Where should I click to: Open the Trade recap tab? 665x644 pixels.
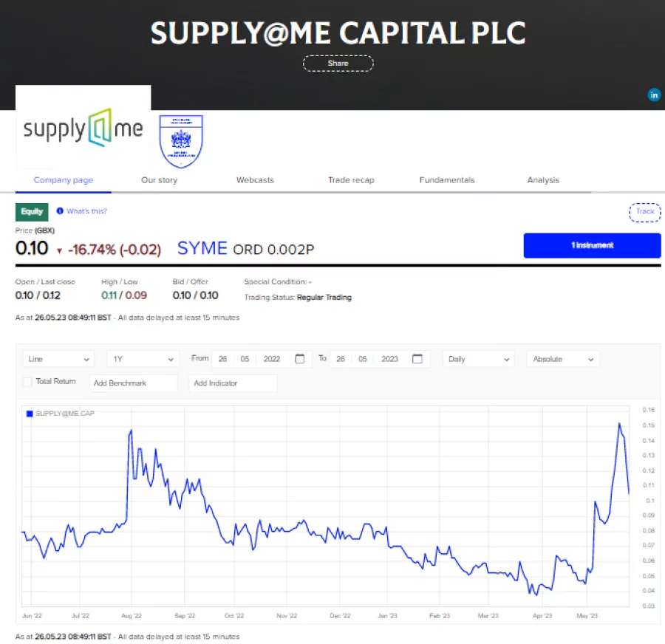coord(351,179)
